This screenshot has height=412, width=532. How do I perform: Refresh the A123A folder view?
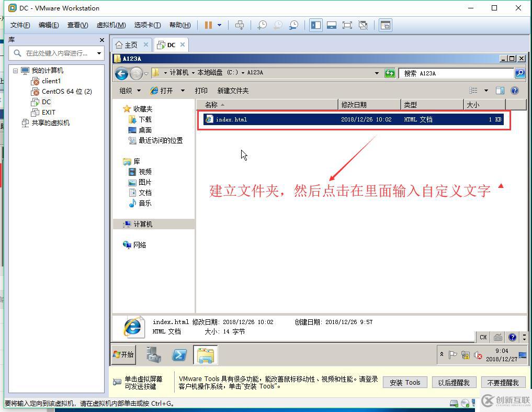tap(390, 73)
